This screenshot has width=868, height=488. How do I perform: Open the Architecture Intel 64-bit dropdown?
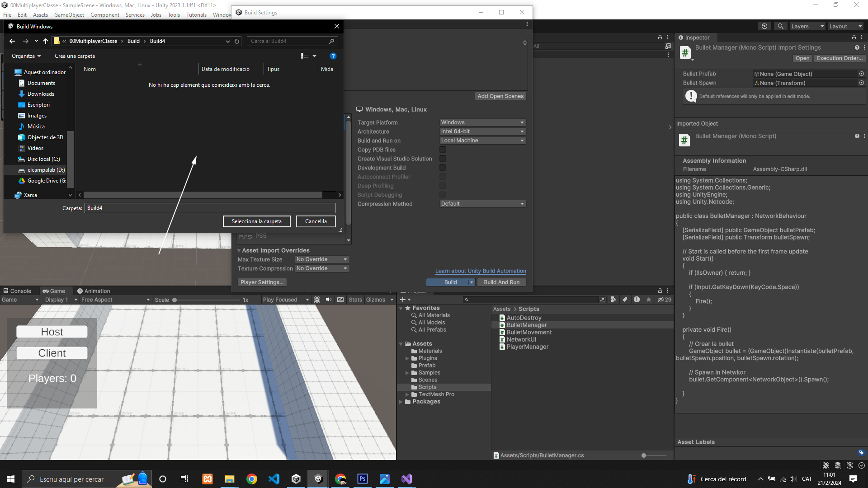point(482,131)
